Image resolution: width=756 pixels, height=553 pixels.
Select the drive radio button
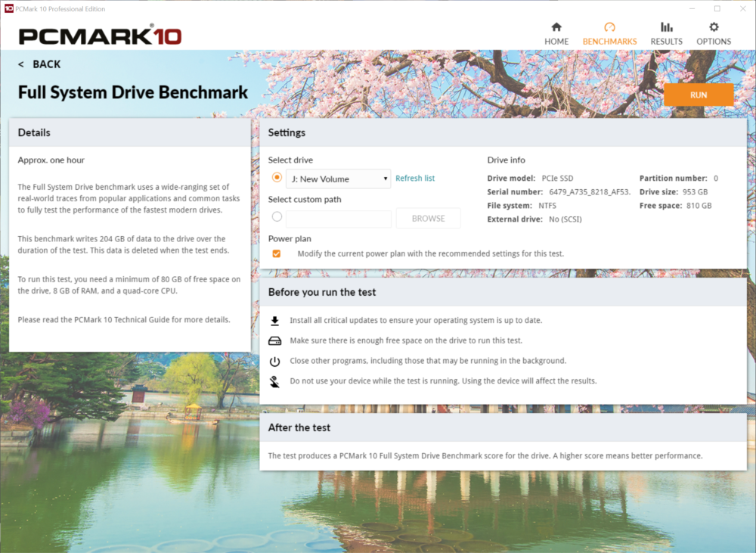277,177
